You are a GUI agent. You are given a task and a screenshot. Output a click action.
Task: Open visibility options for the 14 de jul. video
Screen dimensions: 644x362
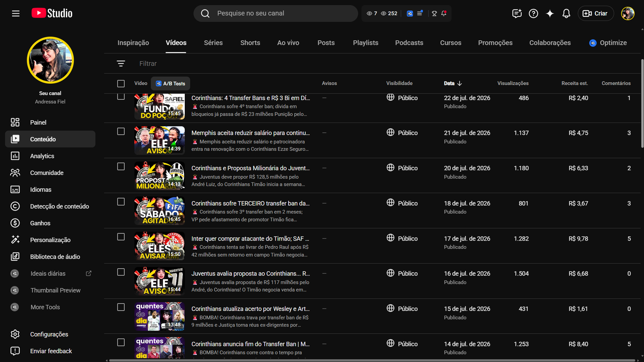pos(402,344)
